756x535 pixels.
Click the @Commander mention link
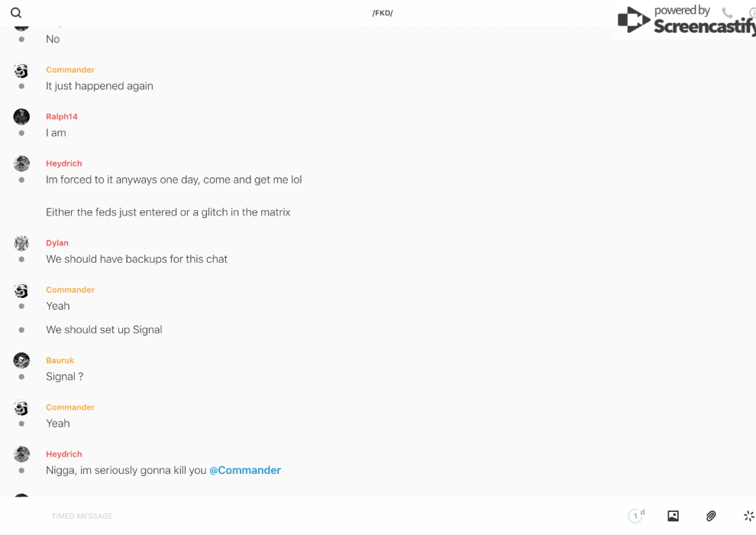[245, 470]
